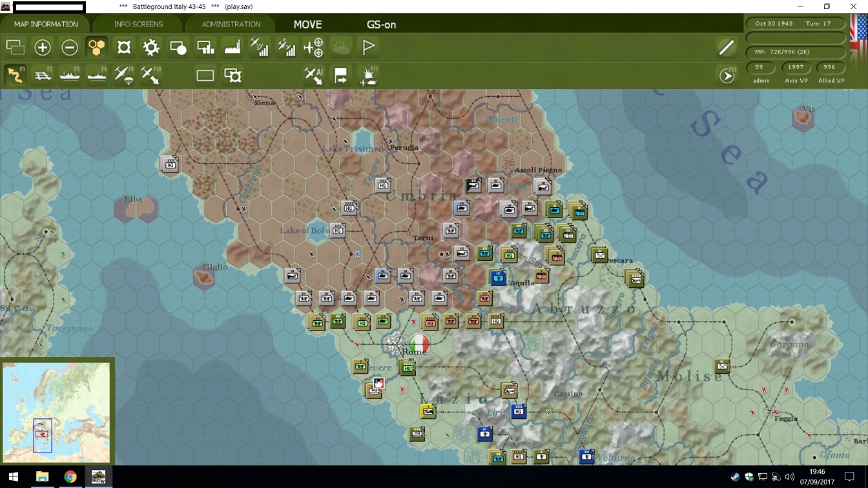
Task: Click the F12 arrow-in-circle button
Action: click(x=727, y=76)
